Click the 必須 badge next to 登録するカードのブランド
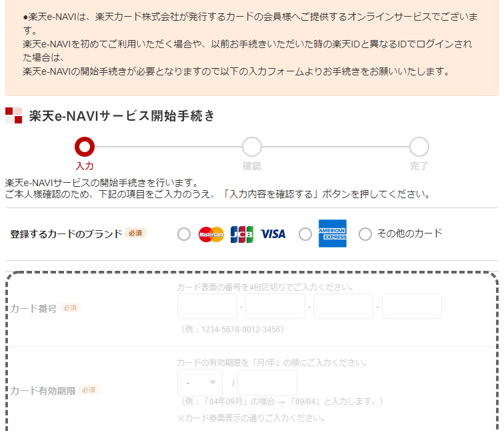This screenshot has height=431, width=504. click(x=135, y=233)
